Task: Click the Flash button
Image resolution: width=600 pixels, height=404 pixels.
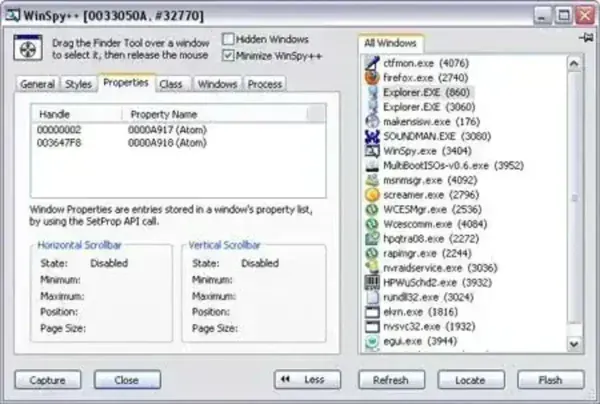Action: [x=551, y=380]
